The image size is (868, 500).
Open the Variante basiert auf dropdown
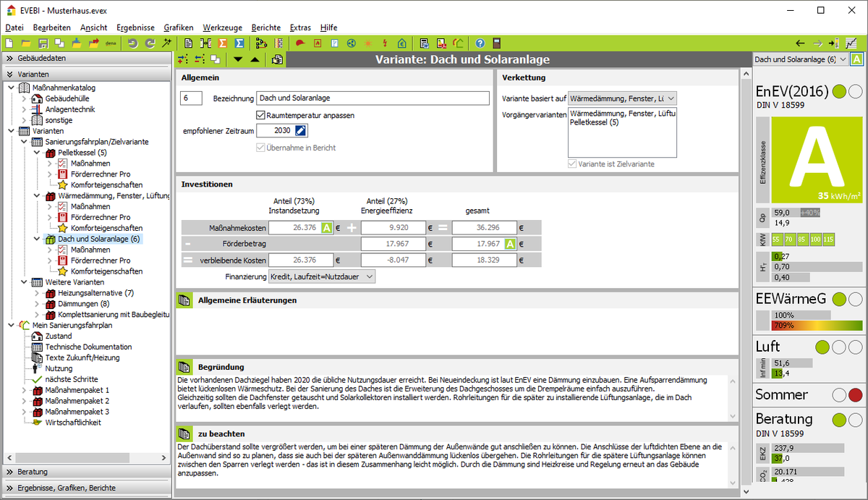click(623, 98)
